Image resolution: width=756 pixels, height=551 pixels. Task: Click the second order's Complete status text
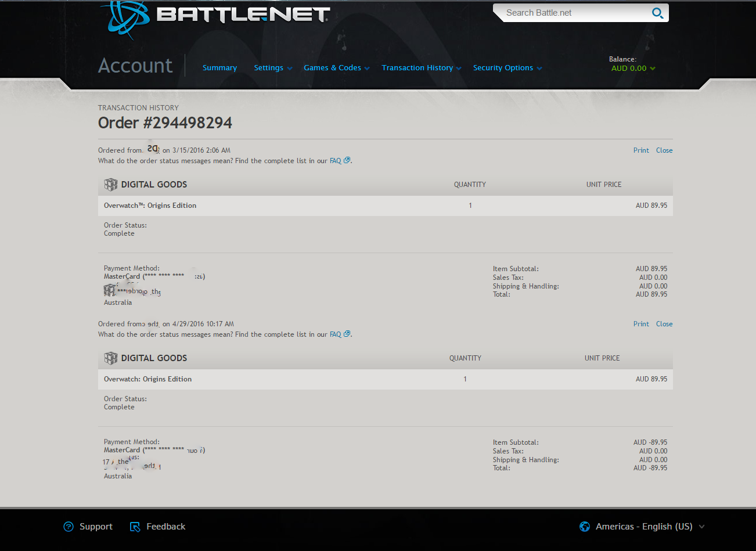coord(119,407)
